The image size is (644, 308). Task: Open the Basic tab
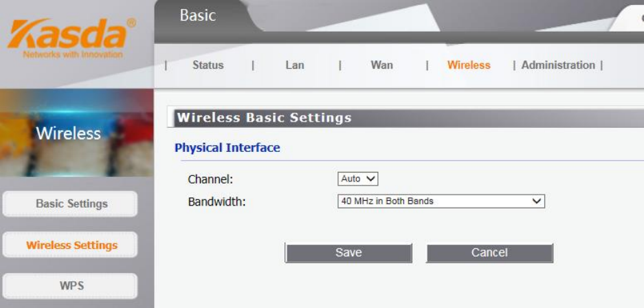coord(198,15)
